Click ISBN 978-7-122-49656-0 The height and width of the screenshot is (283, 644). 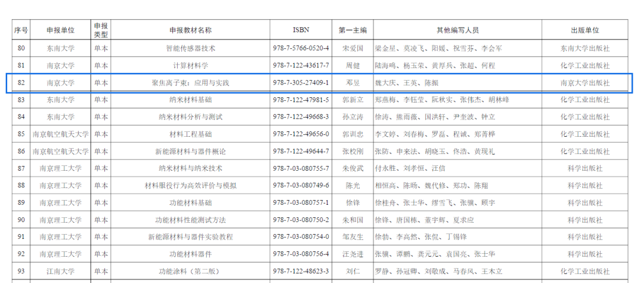coord(301,134)
